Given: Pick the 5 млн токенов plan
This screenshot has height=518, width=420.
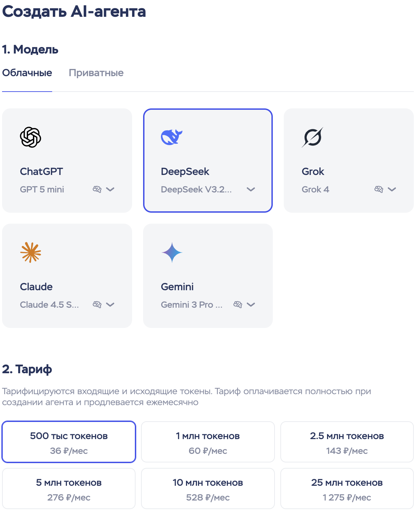Looking at the screenshot, I should [69, 488].
